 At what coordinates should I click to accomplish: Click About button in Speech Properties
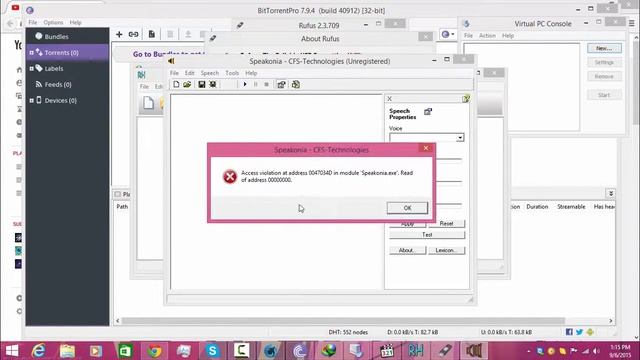click(x=407, y=250)
